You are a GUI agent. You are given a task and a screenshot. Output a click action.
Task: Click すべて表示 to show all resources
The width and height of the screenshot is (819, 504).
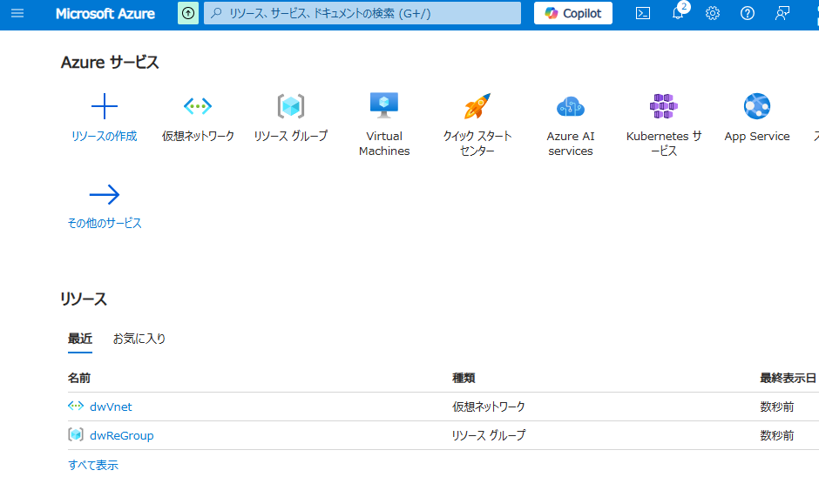[93, 465]
